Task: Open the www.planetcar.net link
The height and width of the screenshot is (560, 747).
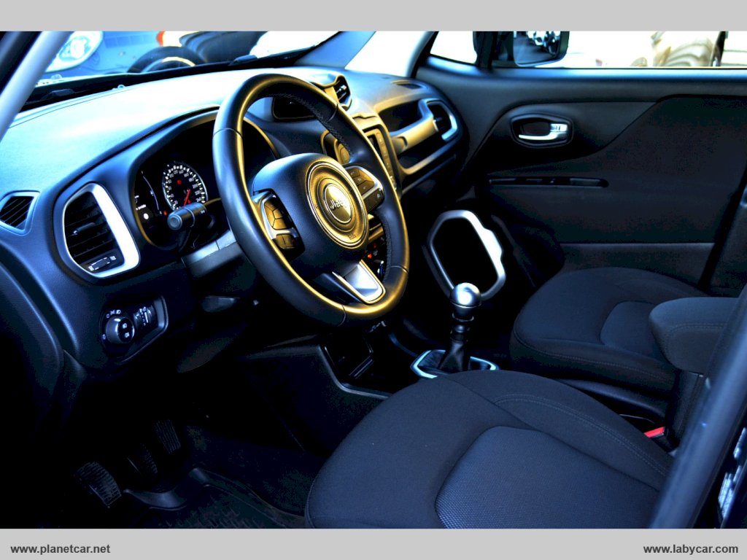Action: pos(60,549)
